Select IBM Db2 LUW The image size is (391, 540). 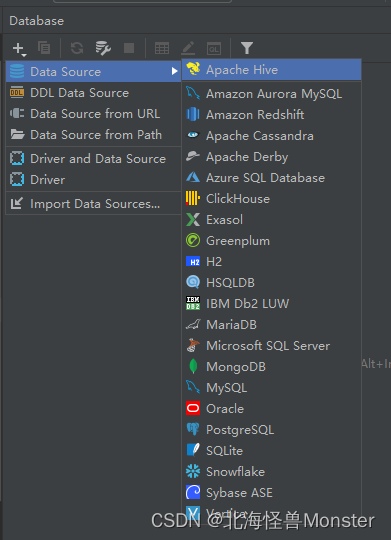271,304
